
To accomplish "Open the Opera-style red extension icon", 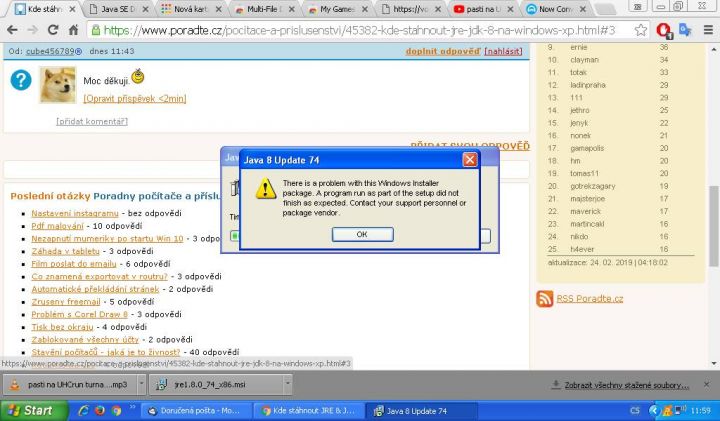I will coord(663,30).
